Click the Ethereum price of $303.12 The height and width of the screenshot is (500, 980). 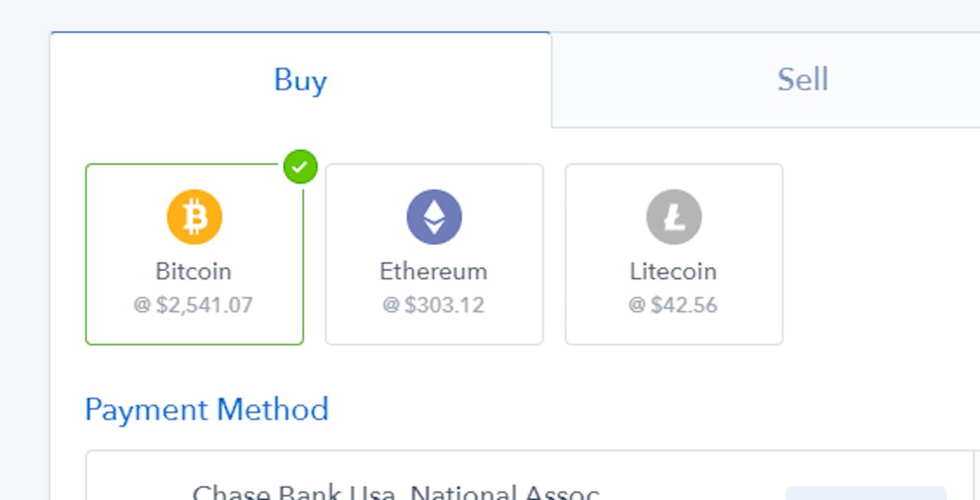click(x=434, y=306)
